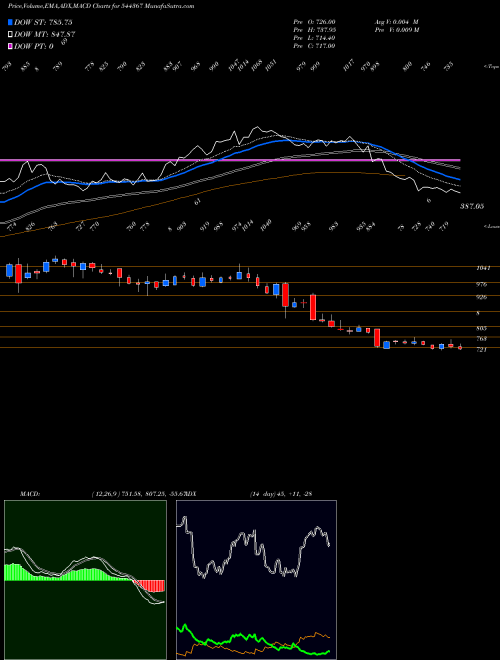Click the magenta DOW PT legend swatch
500x660 pixels.
pyautogui.click(x=10, y=46)
